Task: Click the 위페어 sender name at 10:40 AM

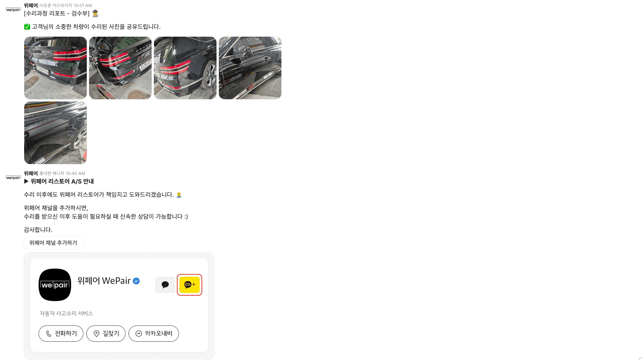Action: (x=31, y=173)
